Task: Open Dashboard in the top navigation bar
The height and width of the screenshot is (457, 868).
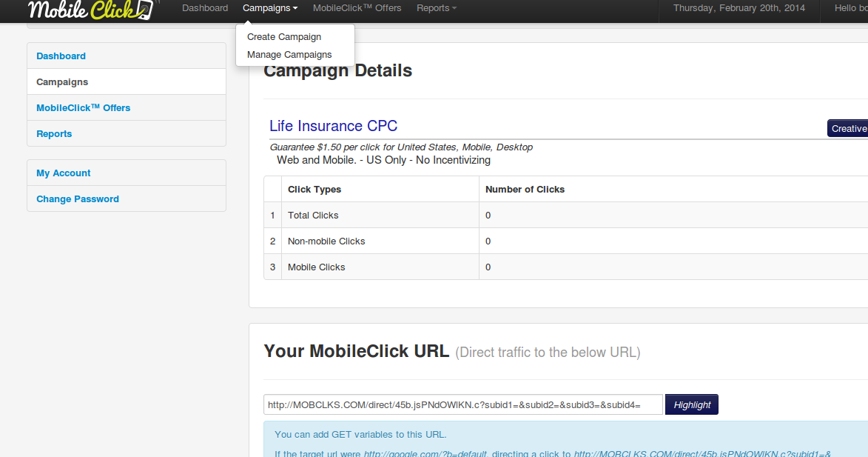Action: click(x=205, y=7)
